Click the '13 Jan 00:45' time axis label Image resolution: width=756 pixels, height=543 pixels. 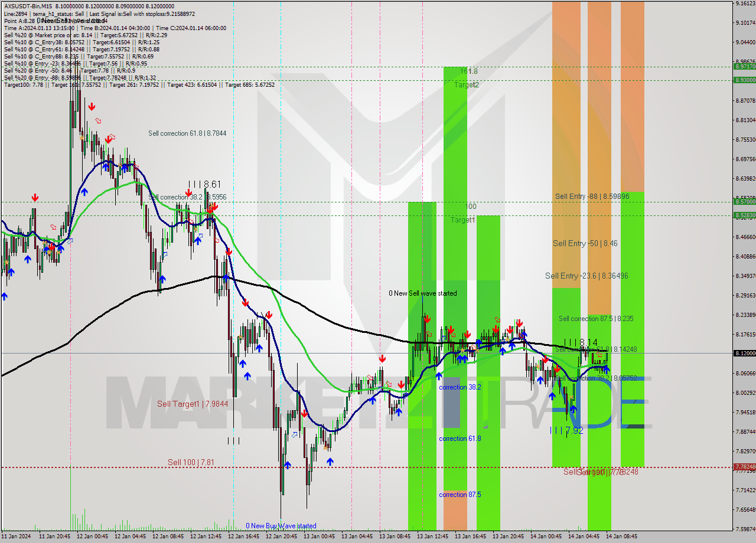point(320,537)
